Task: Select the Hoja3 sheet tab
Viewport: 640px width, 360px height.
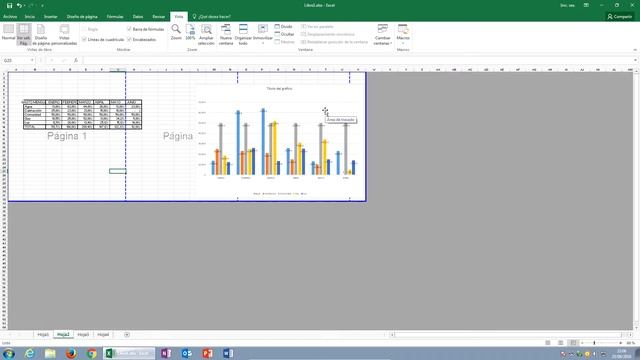Action: coord(83,335)
